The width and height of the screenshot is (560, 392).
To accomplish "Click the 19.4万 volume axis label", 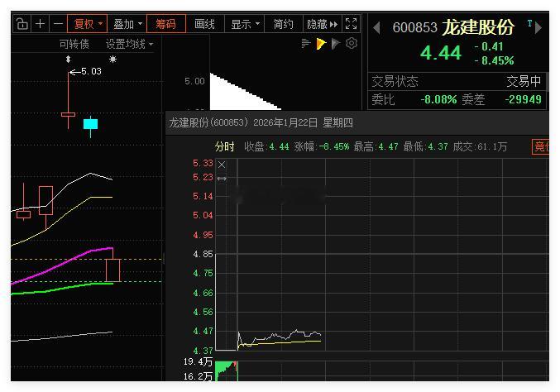I will tap(198, 361).
